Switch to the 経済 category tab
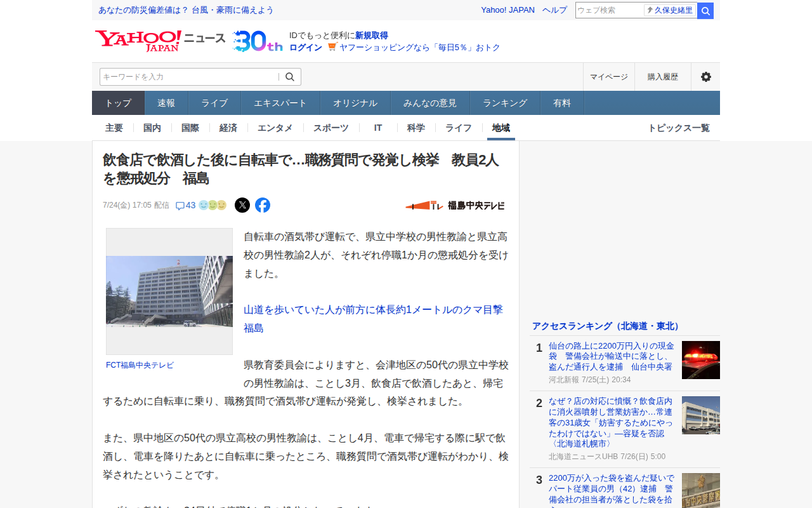Screen dimensions: 812x508 (x=228, y=128)
